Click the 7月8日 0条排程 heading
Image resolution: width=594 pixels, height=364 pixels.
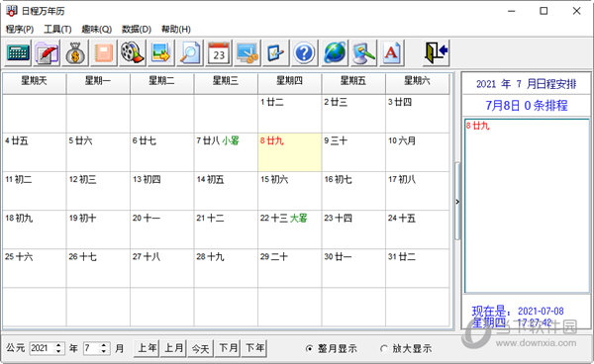(x=527, y=105)
